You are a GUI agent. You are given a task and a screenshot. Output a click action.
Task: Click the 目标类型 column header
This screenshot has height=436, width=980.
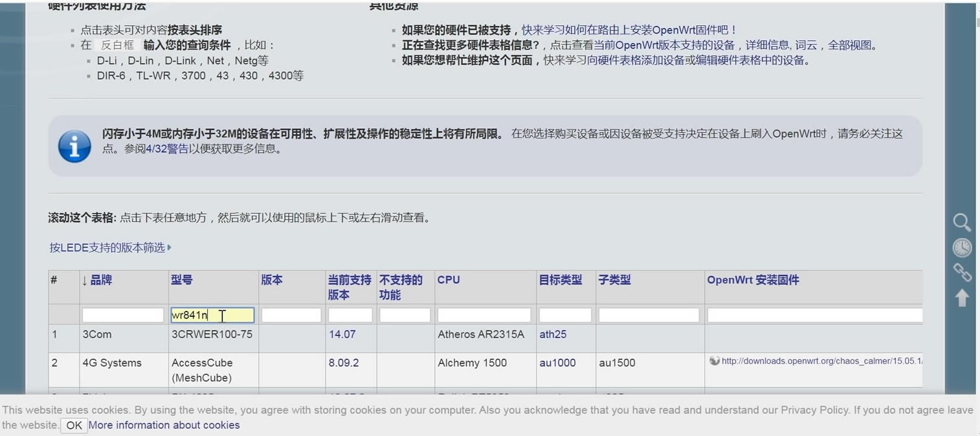point(560,280)
